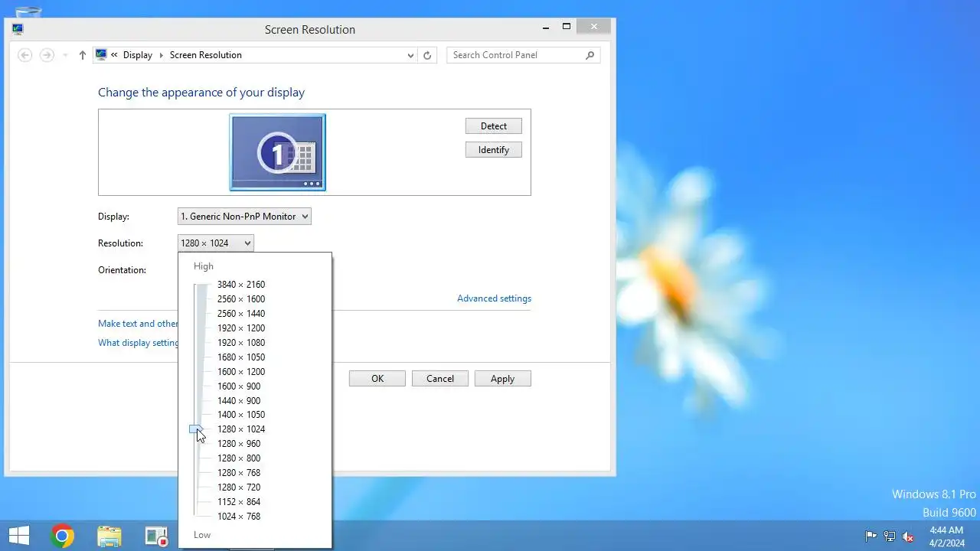Click the muted volume tray icon
This screenshot has width=980, height=551.
point(908,536)
